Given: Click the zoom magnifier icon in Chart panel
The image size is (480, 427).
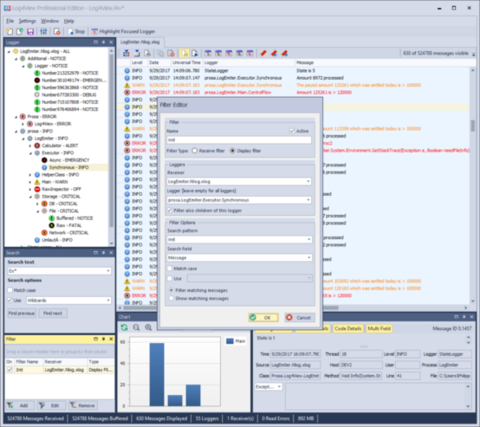Looking at the screenshot, I should click(136, 327).
